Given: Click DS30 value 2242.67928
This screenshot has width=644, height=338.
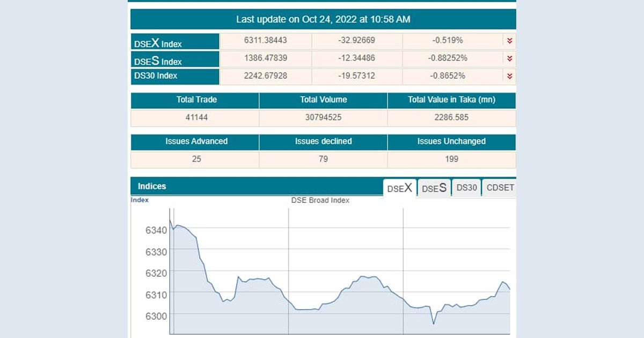Looking at the screenshot, I should (x=266, y=76).
